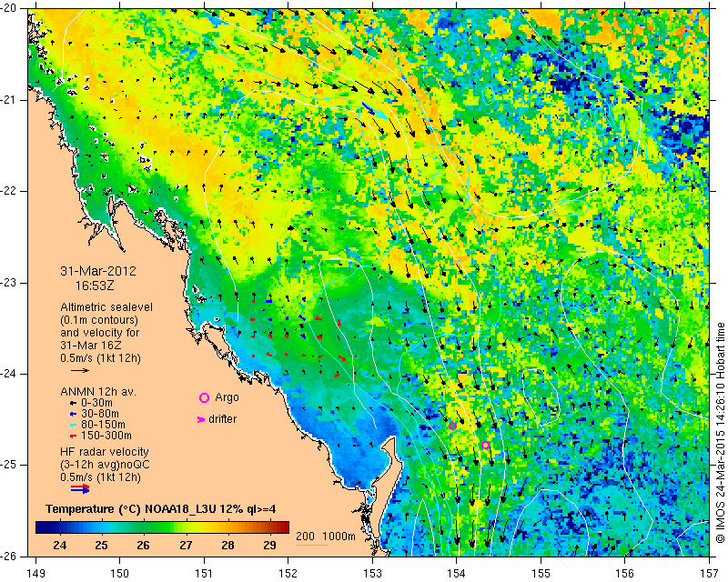Click the '1000m' isobath depth label

tap(339, 537)
